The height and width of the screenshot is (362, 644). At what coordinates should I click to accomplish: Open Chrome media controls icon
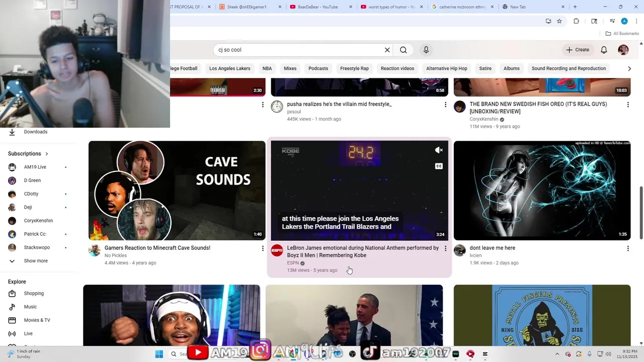(x=612, y=21)
